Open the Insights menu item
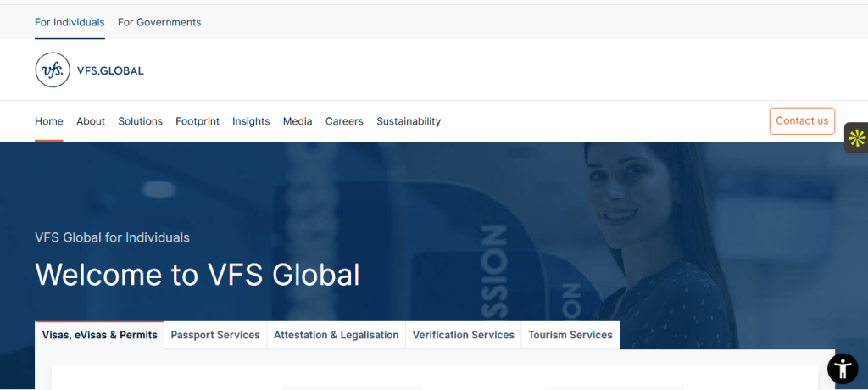Viewport: 868px width, 390px height. pos(251,121)
